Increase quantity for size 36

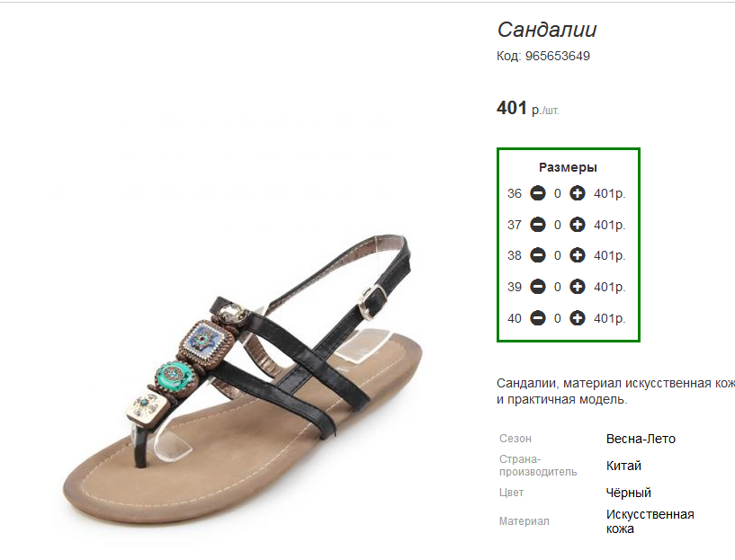(577, 193)
